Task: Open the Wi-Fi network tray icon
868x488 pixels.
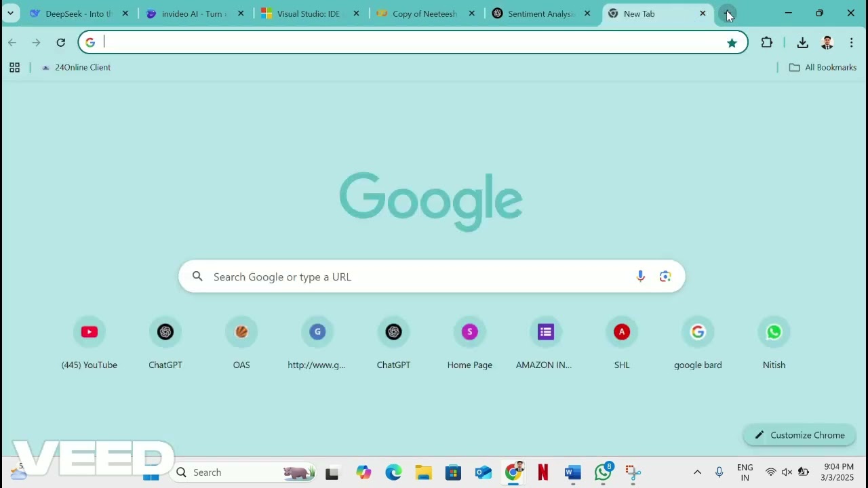Action: [x=770, y=472]
